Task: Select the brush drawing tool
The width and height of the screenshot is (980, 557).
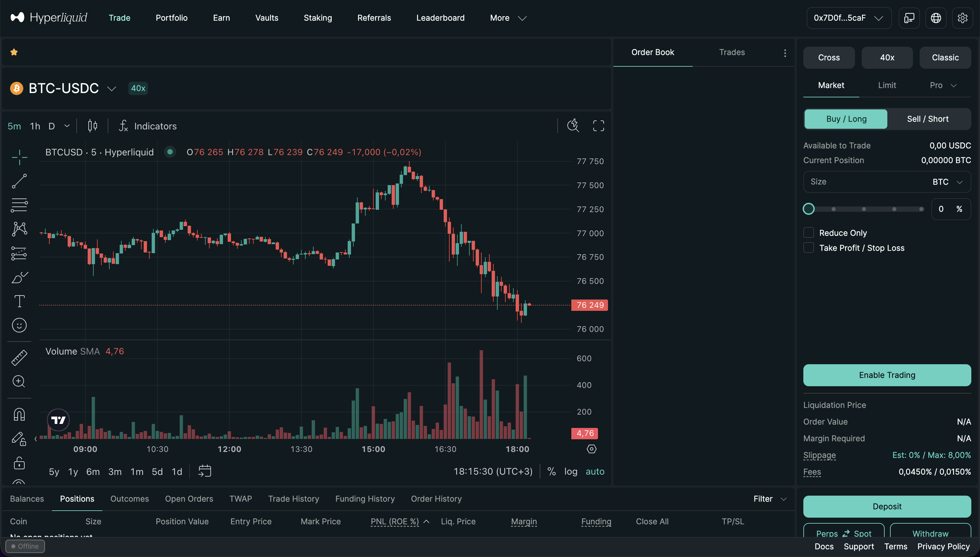Action: [x=19, y=277]
